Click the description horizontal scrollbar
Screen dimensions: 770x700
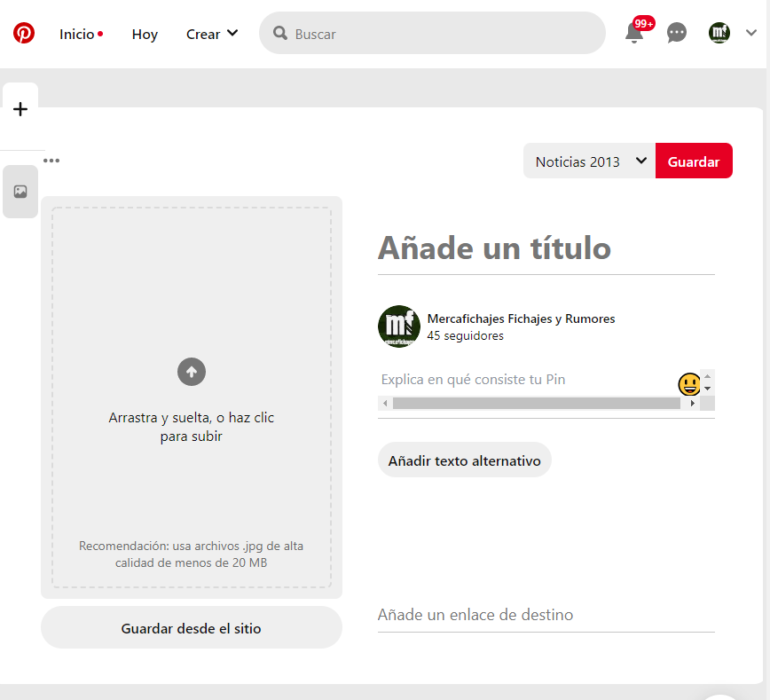(536, 404)
